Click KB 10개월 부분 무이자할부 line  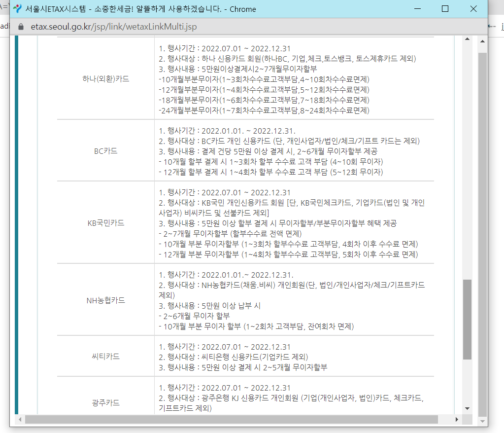pos(288,244)
